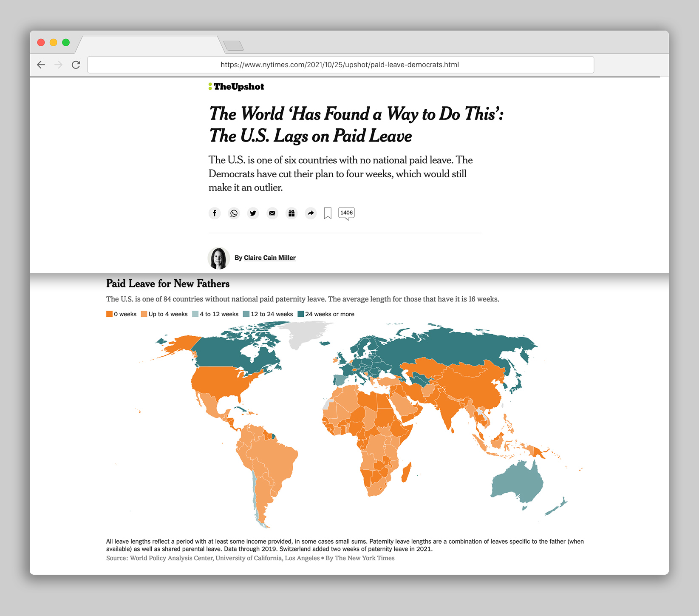The width and height of the screenshot is (699, 616).
Task: Click the 24 weeks or more swatch
Action: 301,314
